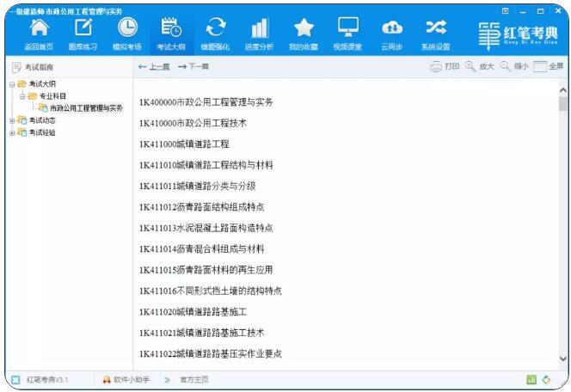Click line 1K411013水泥混凝土路面构造特点
This screenshot has width=571, height=392.
[x=206, y=228]
